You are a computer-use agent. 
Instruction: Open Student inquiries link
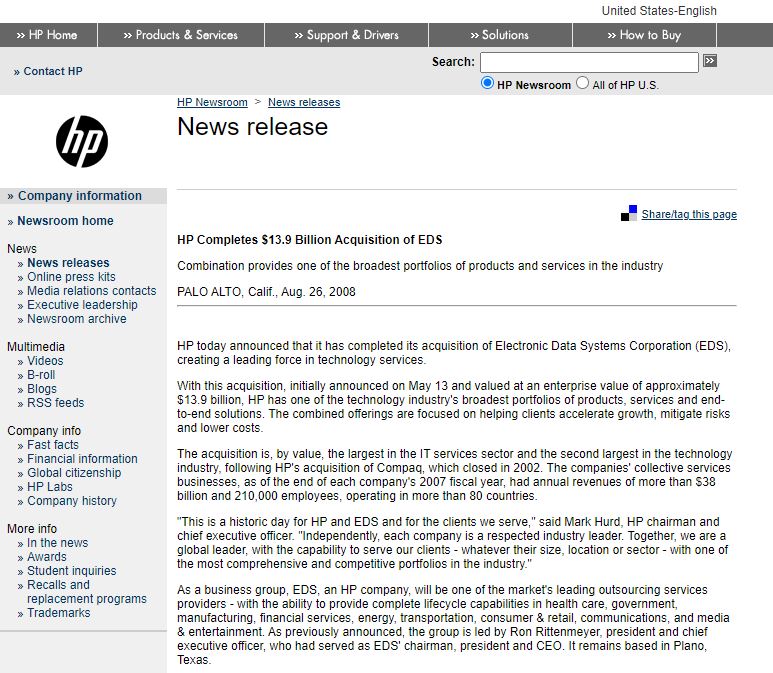[71, 571]
